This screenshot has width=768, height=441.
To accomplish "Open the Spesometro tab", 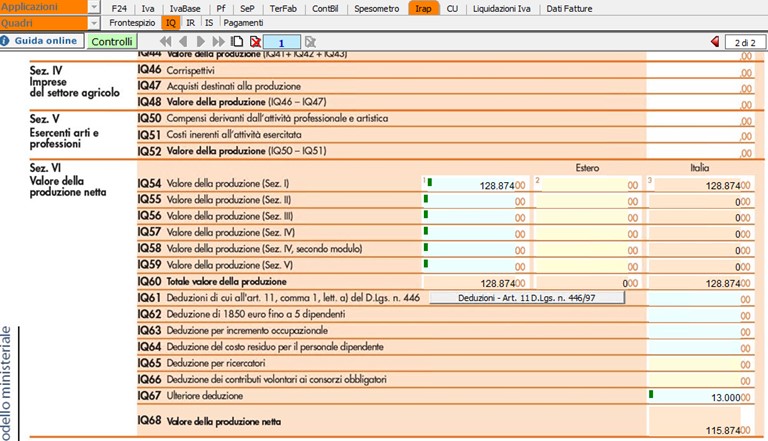I will (377, 8).
